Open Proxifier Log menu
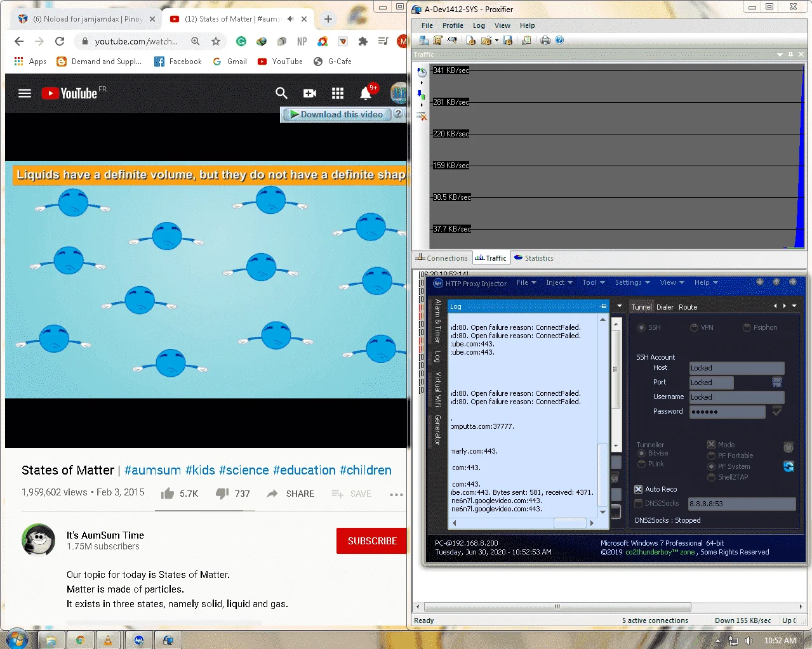Viewport: 812px width, 649px height. tap(479, 25)
